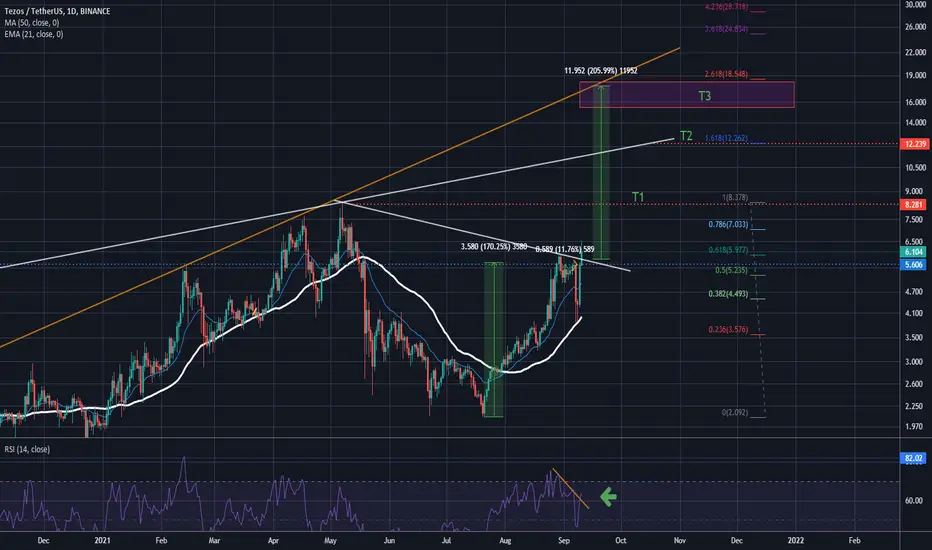Select the green 6.104 current price label
The image size is (932, 550).
914,252
